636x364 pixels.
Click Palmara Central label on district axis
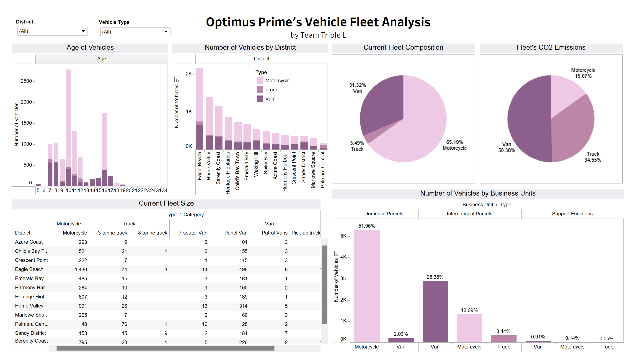(x=323, y=170)
